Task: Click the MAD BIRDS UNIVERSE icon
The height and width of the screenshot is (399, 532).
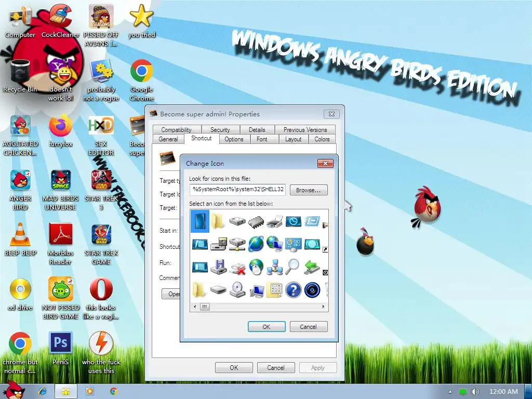Action: [x=60, y=190]
